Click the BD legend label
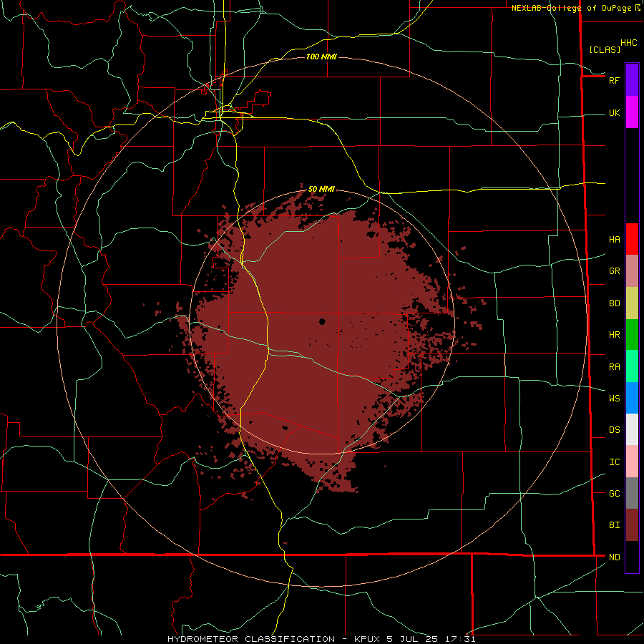 tap(614, 303)
